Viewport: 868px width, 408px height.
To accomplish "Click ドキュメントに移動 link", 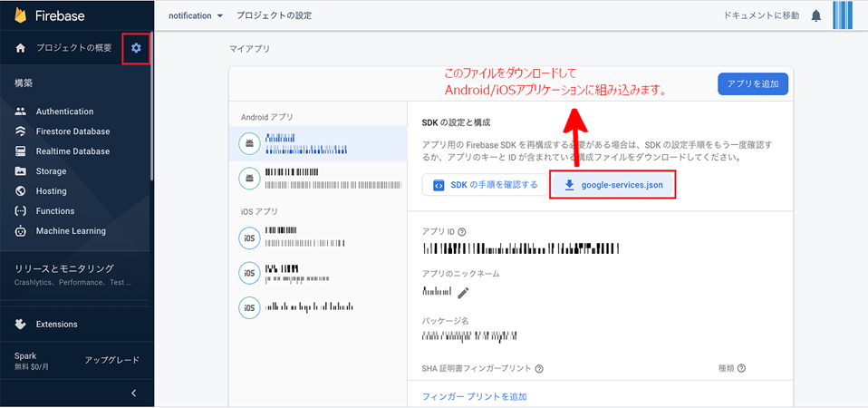I will click(761, 15).
